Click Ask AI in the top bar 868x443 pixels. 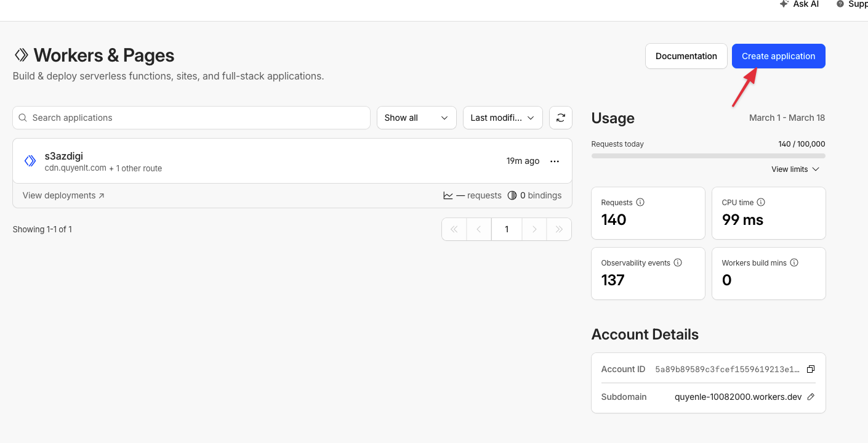pyautogui.click(x=799, y=4)
